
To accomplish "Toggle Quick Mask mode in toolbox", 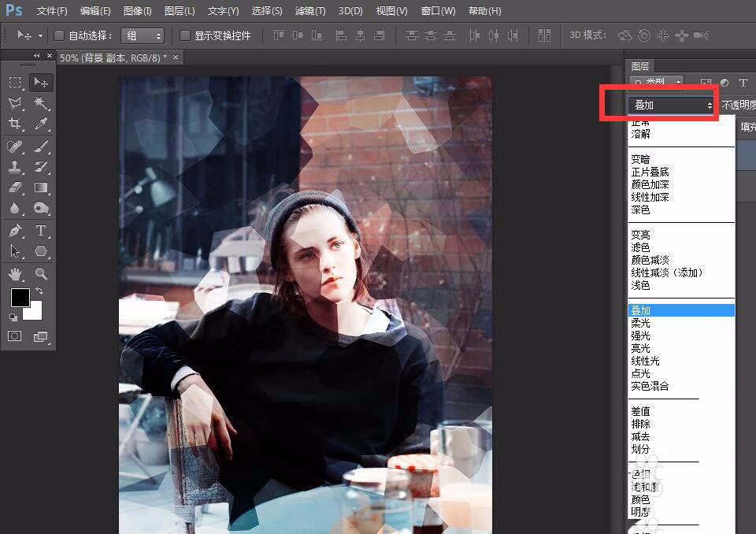I will (x=15, y=336).
